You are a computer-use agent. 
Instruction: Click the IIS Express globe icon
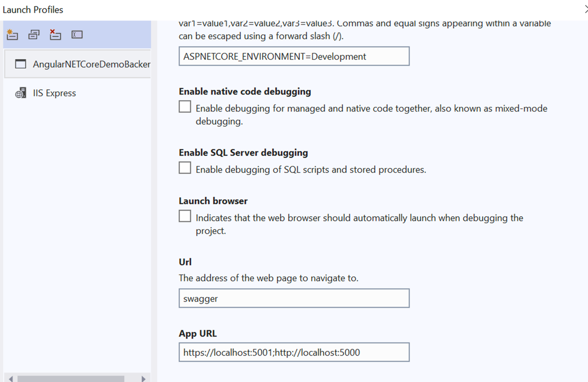click(x=21, y=93)
